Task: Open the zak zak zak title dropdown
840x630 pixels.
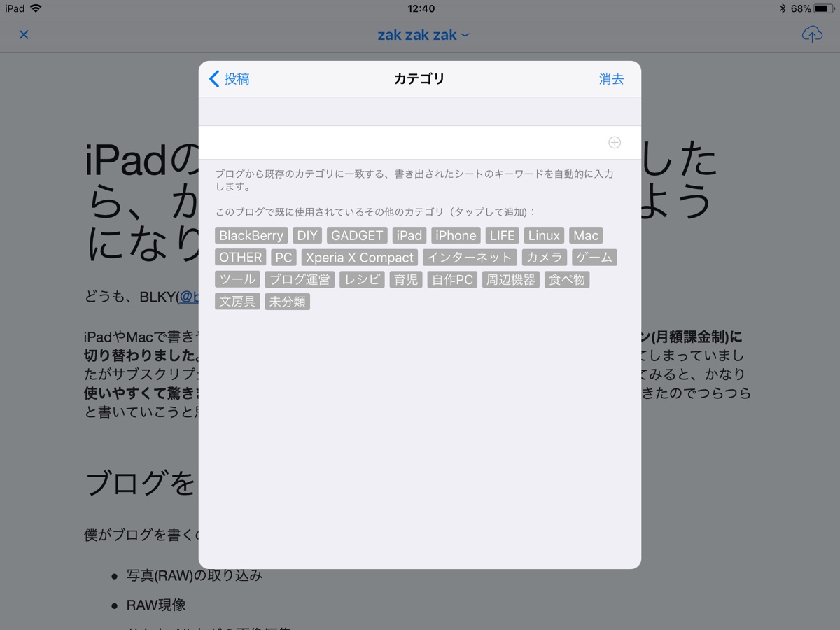Action: 423,34
